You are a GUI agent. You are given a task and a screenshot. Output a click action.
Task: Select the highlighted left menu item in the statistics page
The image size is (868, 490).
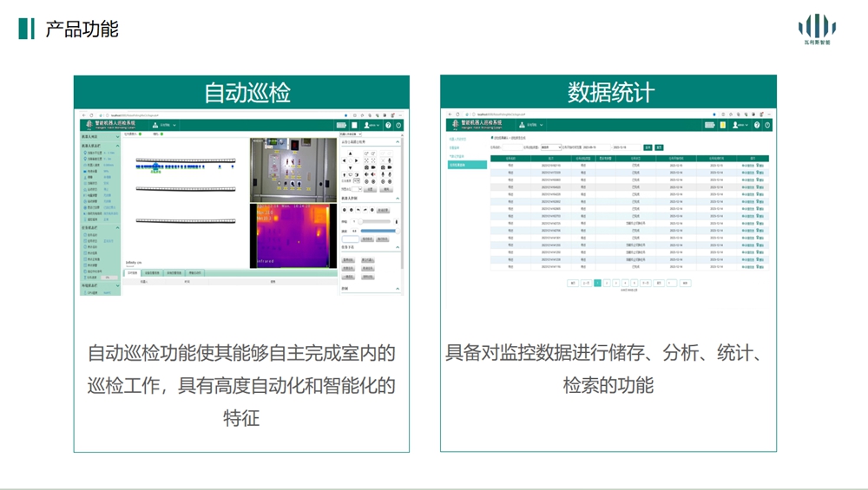click(x=467, y=164)
